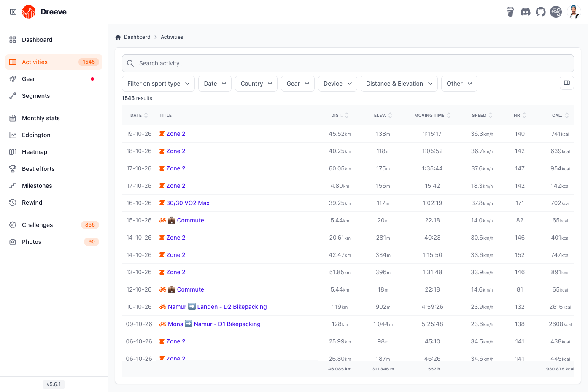Click the magnifier icon in search bar
The height and width of the screenshot is (392, 588).
pyautogui.click(x=130, y=63)
